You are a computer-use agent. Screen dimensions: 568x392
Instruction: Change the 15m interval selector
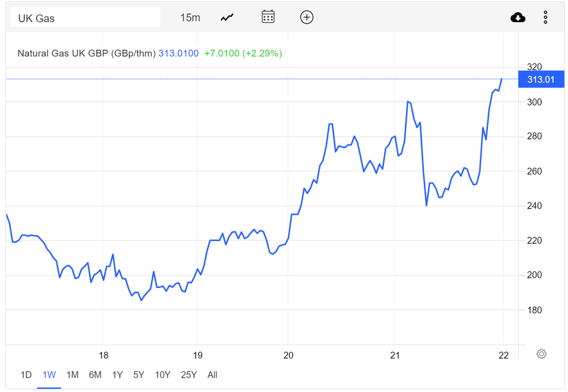click(x=190, y=18)
